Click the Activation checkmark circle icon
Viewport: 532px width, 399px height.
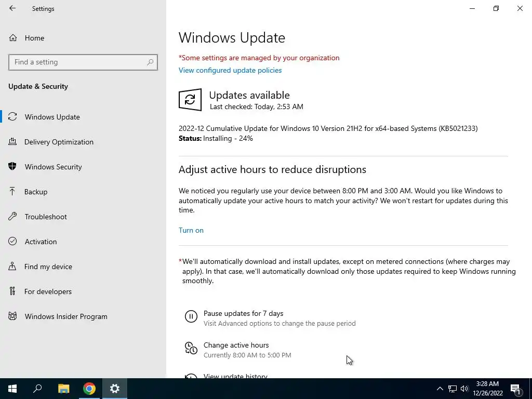click(12, 241)
